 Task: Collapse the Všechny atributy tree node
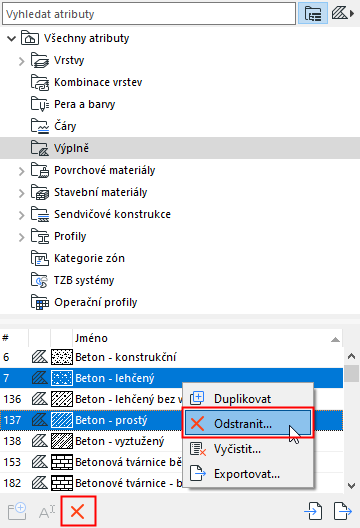tap(12, 38)
